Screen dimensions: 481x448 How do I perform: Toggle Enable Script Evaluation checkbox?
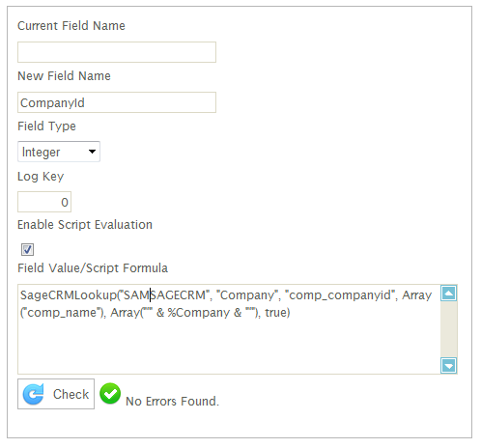coord(27,249)
